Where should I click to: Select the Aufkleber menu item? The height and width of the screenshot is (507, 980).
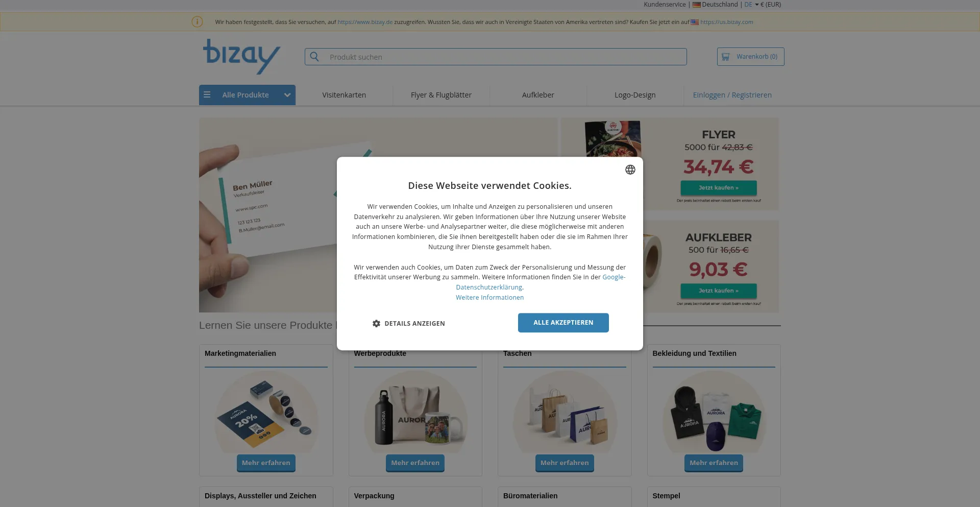(538, 95)
